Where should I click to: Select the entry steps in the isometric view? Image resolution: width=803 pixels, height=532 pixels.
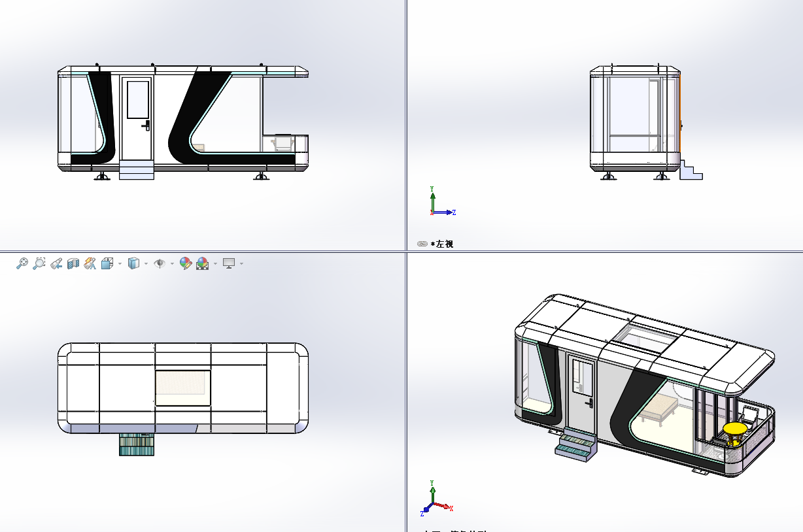pyautogui.click(x=577, y=444)
